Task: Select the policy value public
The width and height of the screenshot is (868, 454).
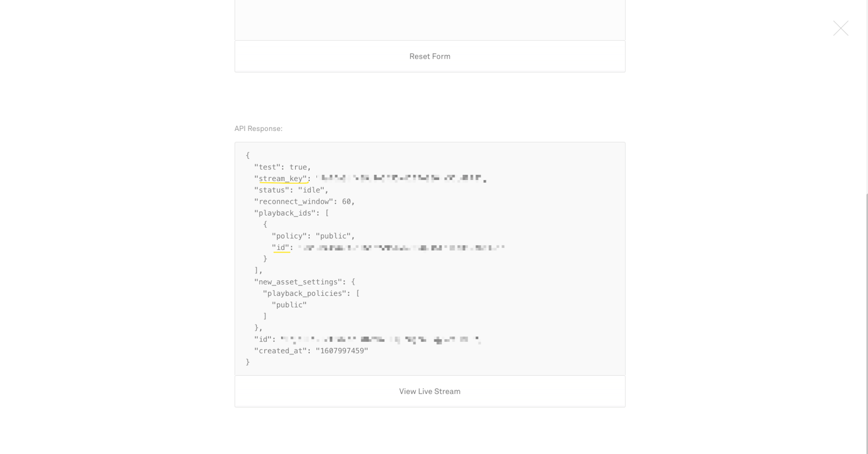Action: pos(335,236)
